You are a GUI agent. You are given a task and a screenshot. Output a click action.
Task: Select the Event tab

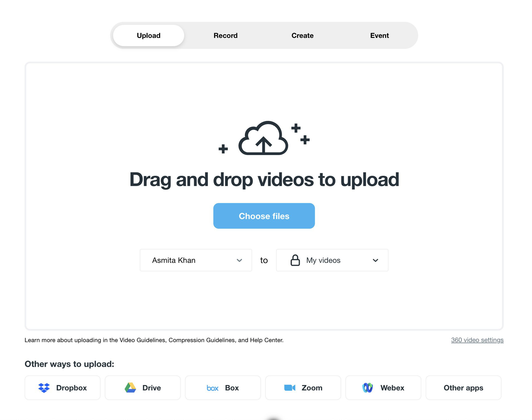[379, 35]
